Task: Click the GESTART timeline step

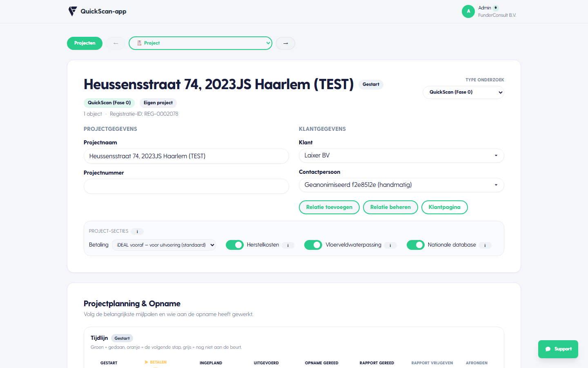Action: 109,363
